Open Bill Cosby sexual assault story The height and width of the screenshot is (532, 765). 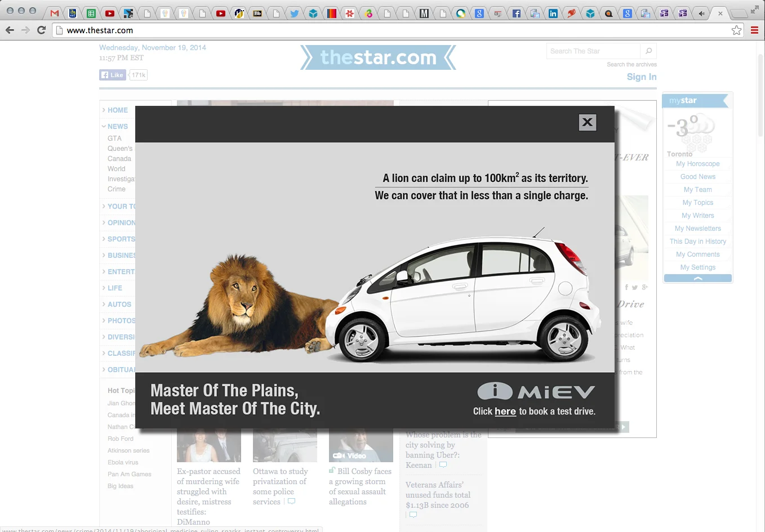pos(360,486)
